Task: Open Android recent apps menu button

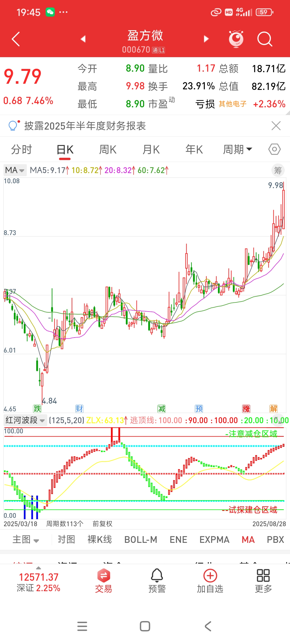Action: pyautogui.click(x=82, y=626)
